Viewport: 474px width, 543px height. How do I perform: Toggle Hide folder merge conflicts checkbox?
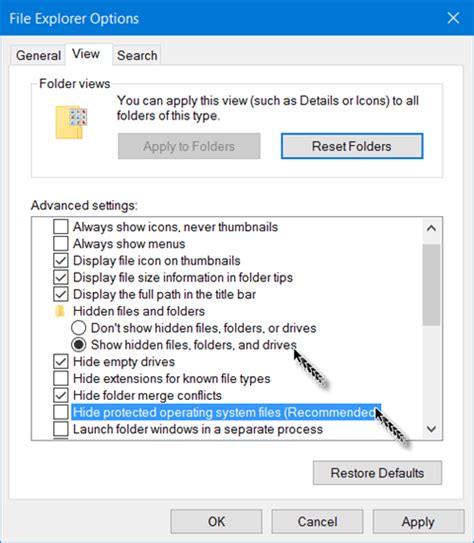61,395
